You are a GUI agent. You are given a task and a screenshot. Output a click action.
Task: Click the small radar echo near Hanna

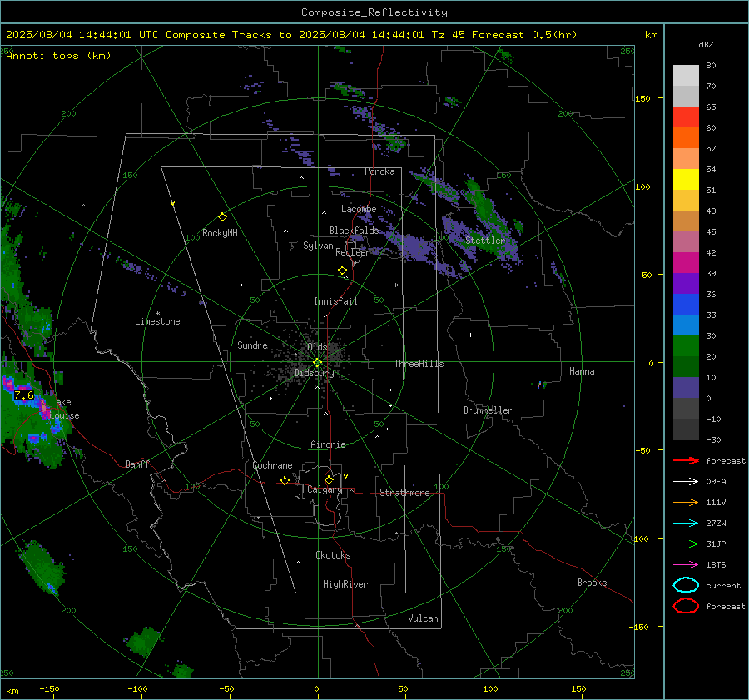541,385
